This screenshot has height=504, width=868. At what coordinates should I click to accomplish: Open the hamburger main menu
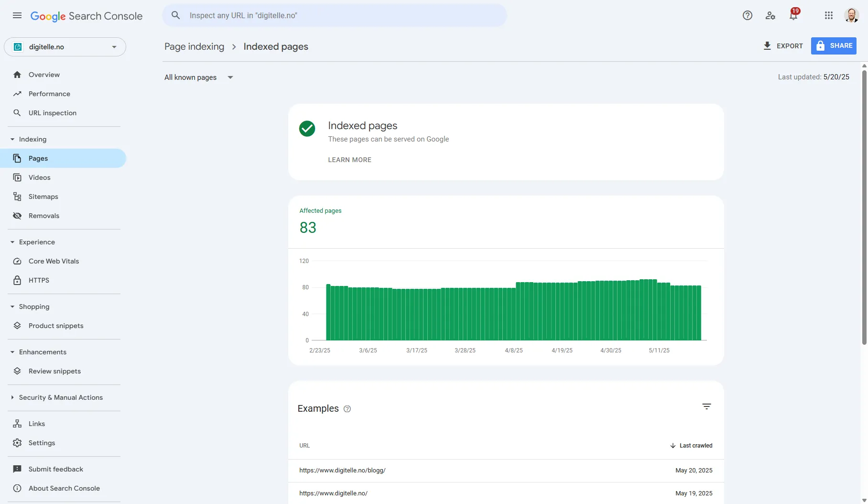(x=17, y=15)
